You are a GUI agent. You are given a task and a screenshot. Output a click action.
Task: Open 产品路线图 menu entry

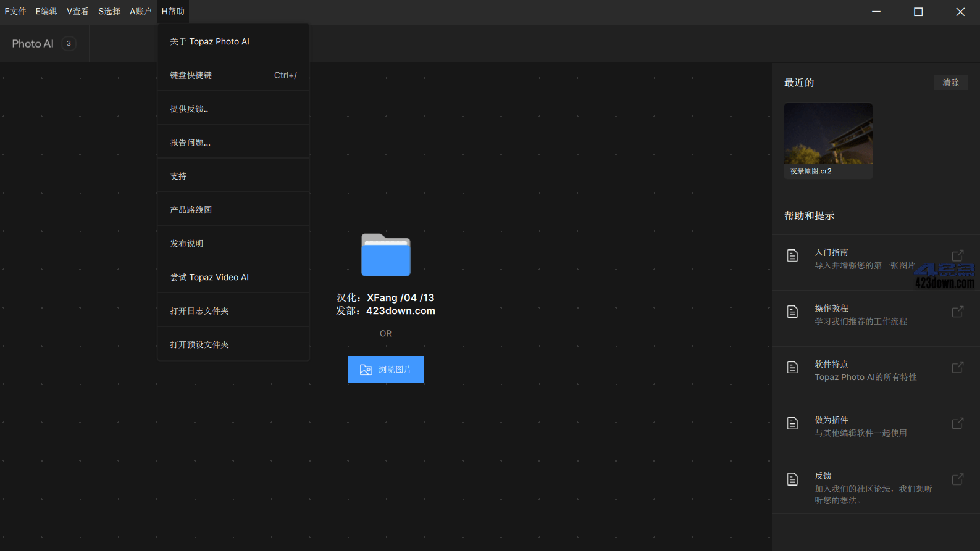pos(233,210)
